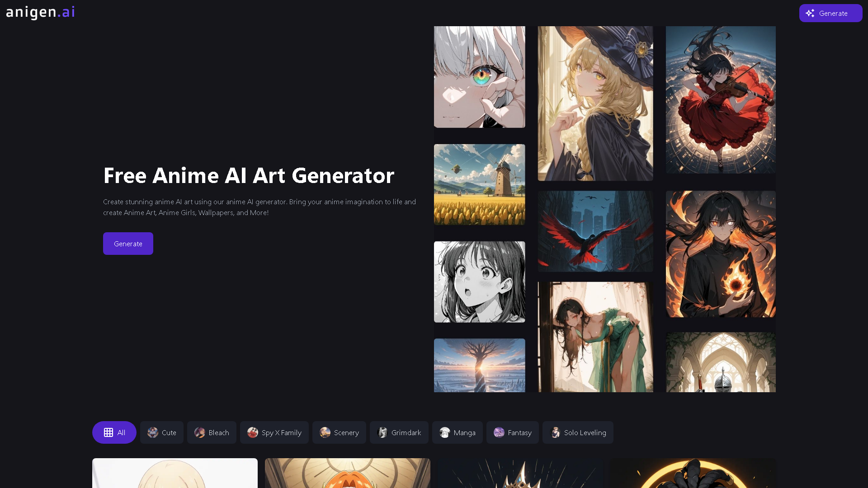Click the Manga category avatar icon
The height and width of the screenshot is (488, 868).
pyautogui.click(x=445, y=432)
